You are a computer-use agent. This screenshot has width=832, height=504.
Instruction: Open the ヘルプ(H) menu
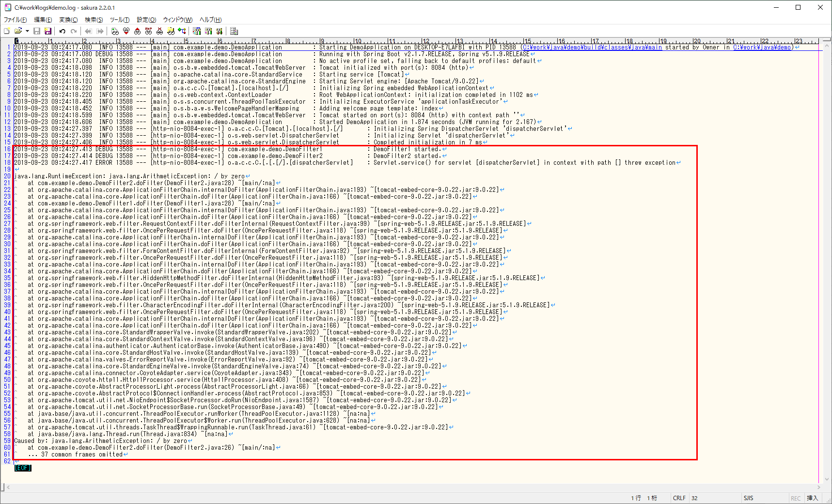coord(211,20)
